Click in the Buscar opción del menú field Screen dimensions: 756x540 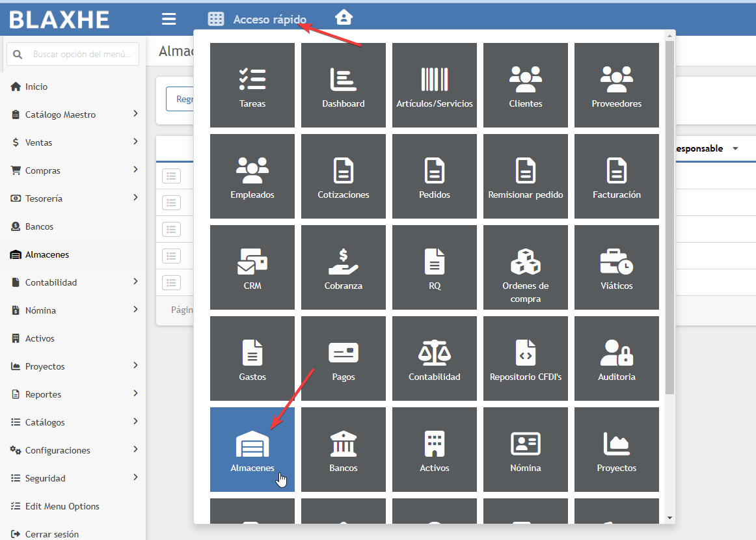[73, 54]
